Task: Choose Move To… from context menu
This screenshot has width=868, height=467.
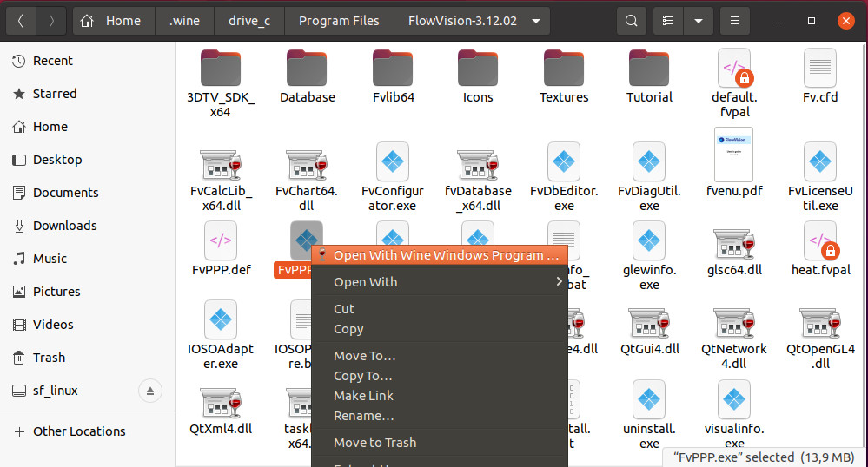Action: pos(440,356)
